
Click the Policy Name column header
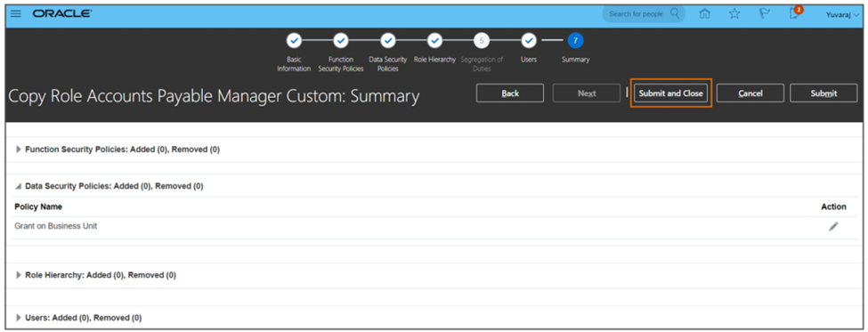[x=38, y=207]
